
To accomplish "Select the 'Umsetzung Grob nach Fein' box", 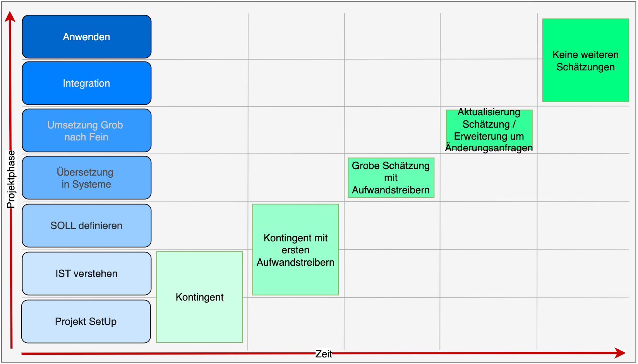I will tap(86, 131).
